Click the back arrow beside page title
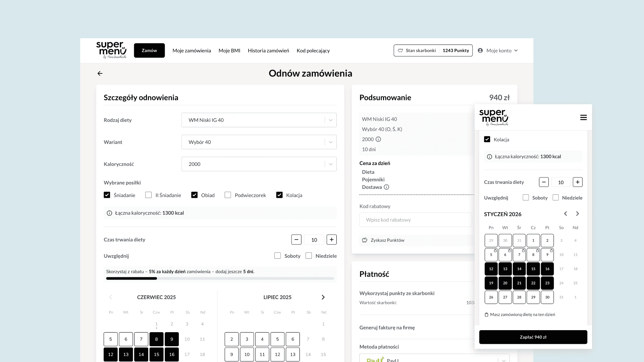The height and width of the screenshot is (362, 644). [100, 73]
